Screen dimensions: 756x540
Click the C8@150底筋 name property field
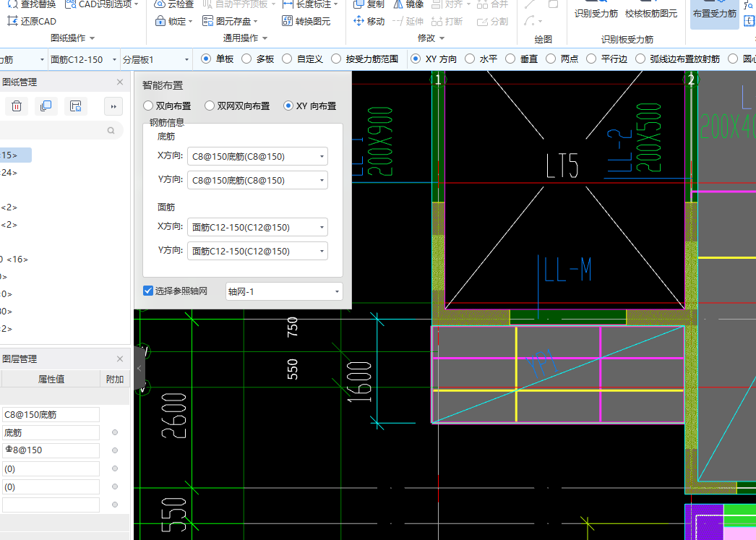click(x=51, y=414)
